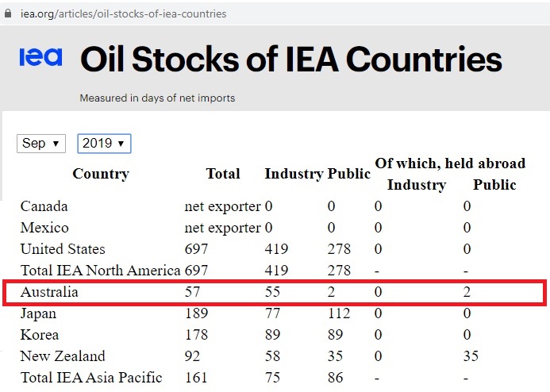The height and width of the screenshot is (392, 550).
Task: Click New Zealand total value 92
Action: pos(192,355)
